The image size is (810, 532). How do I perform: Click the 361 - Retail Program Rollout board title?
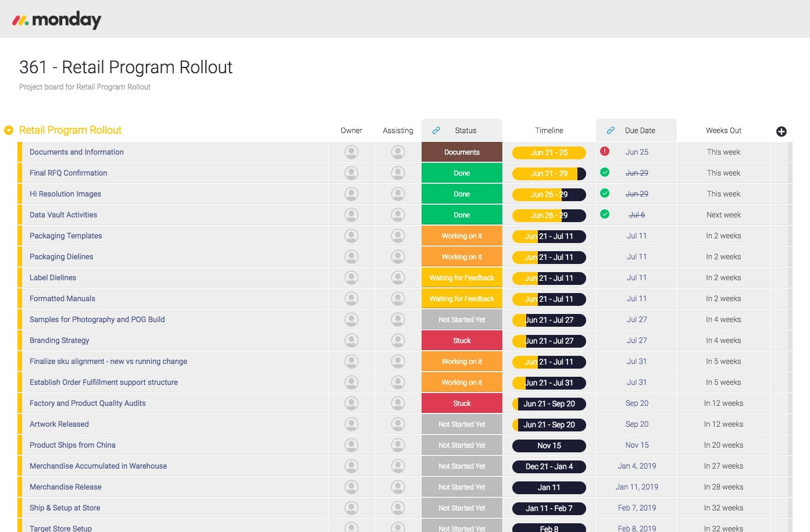tap(126, 67)
